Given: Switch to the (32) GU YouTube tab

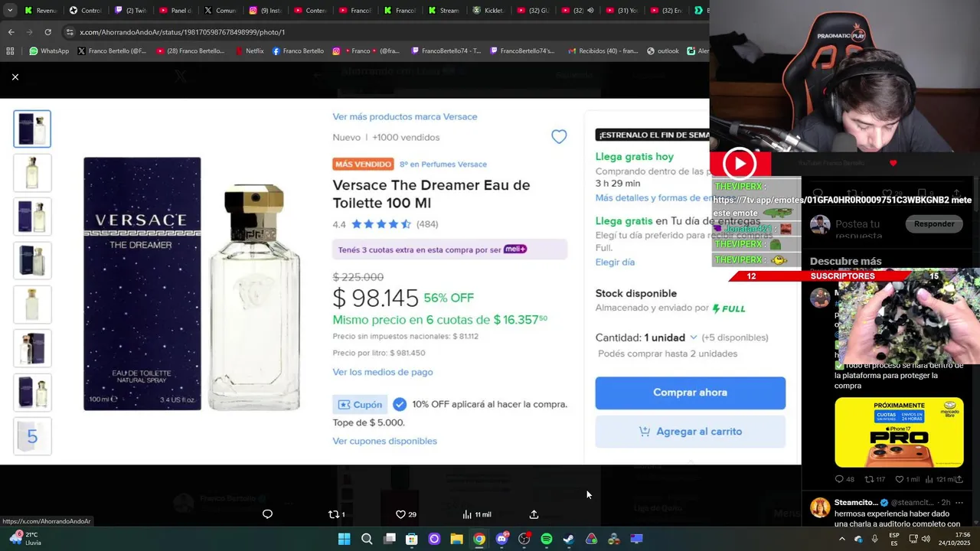Looking at the screenshot, I should pos(534,11).
